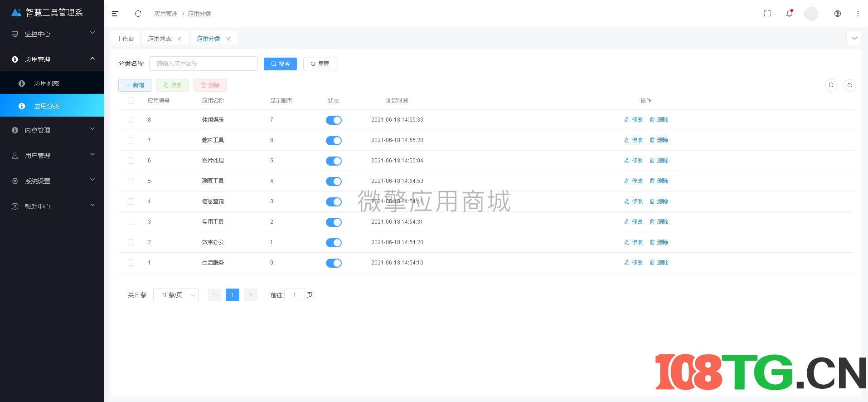
Task: Check the checkbox for the 实用工具 row
Action: 131,222
